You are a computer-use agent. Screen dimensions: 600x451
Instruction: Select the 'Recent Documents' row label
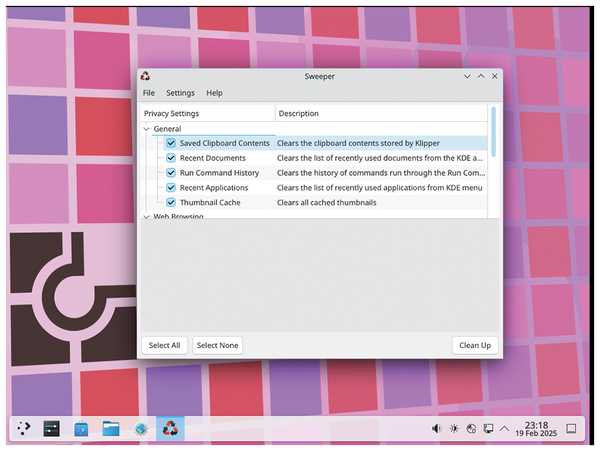pyautogui.click(x=213, y=158)
